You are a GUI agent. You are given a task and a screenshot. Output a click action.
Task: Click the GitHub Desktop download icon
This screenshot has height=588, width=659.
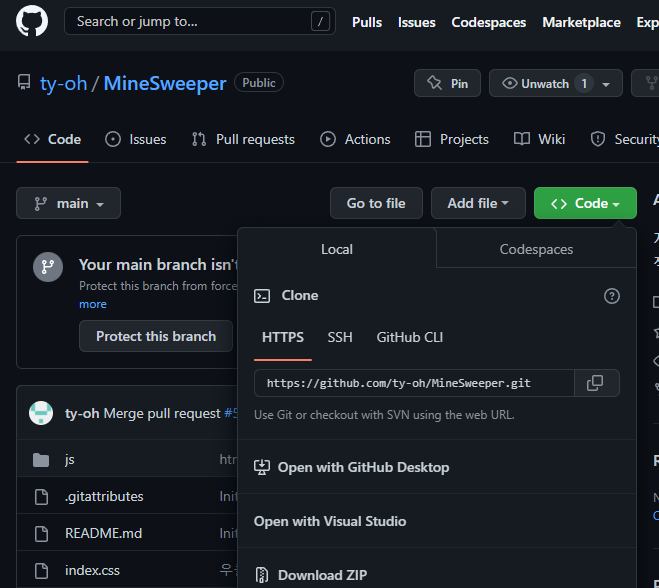262,467
